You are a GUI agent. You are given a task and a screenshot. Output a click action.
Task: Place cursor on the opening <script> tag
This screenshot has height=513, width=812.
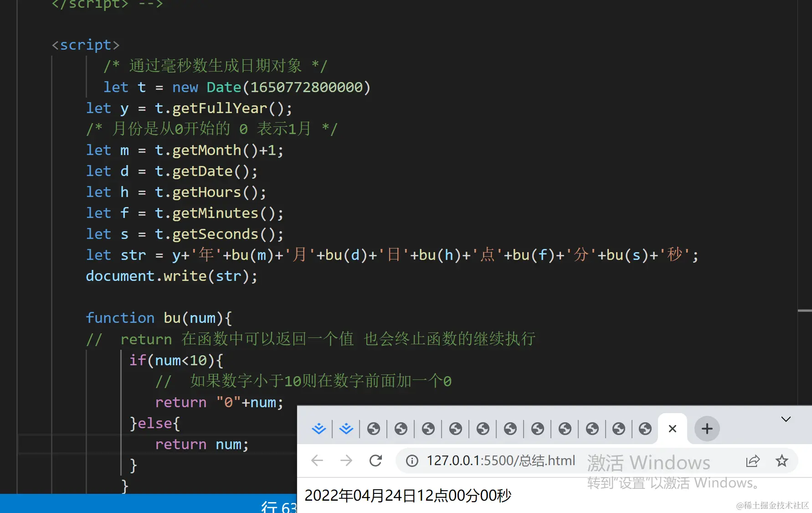point(86,45)
